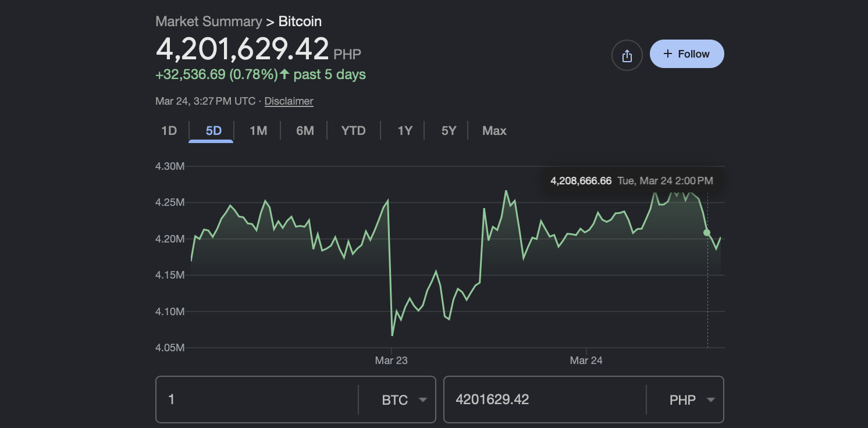Click the share icon beside Follow

627,55
